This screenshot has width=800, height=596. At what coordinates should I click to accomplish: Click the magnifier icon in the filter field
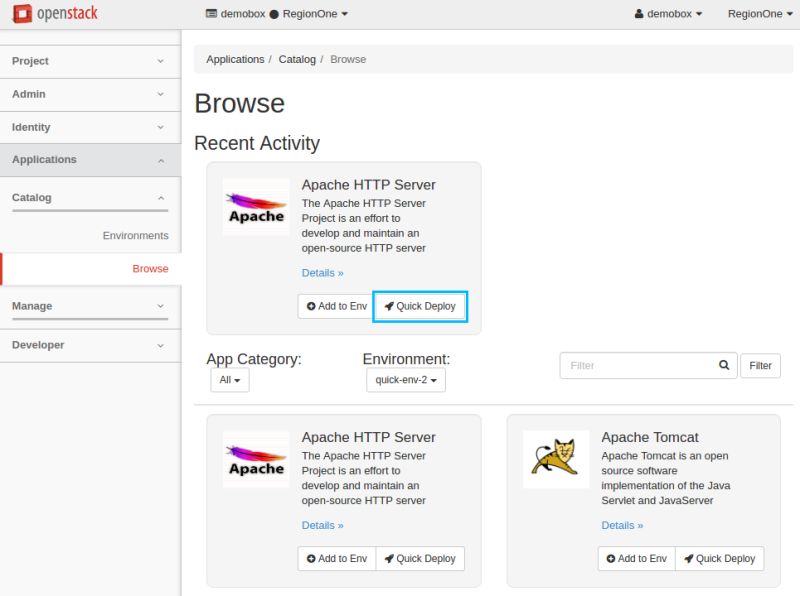click(723, 365)
